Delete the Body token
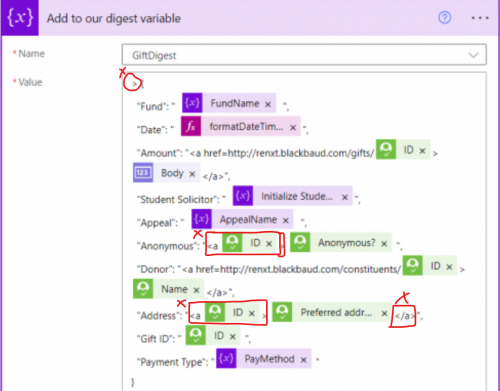 (x=192, y=174)
